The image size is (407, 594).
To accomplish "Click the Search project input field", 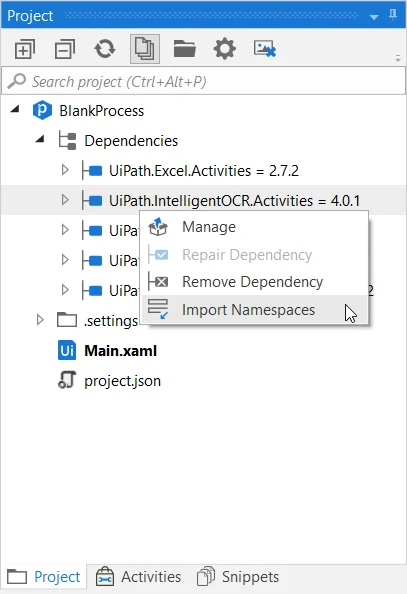I will 204,81.
